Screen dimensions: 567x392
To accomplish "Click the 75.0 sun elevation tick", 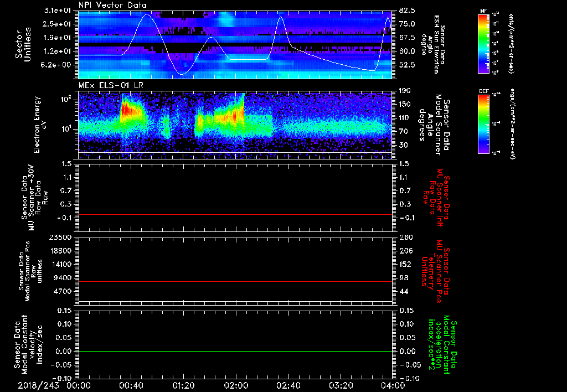I will tap(407, 24).
